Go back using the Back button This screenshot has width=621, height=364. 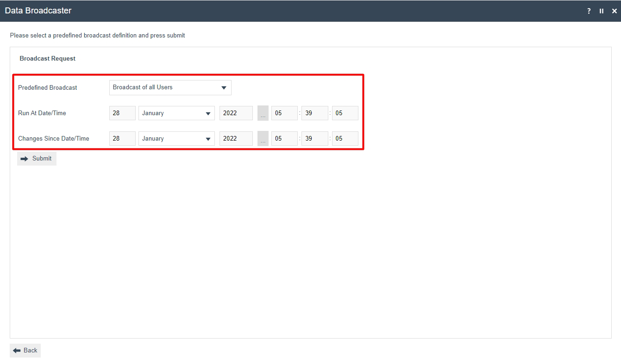point(25,351)
